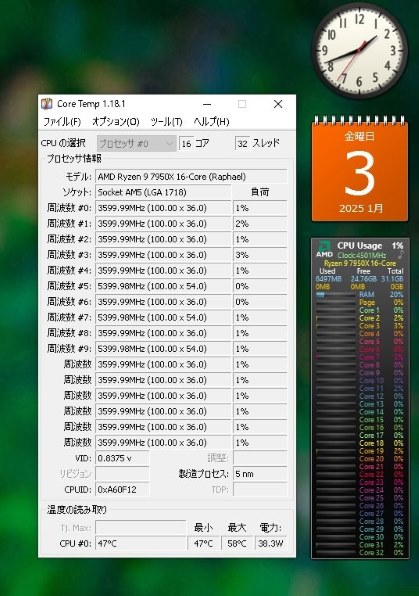Click the 周波数 #3 frequency value
The height and width of the screenshot is (596, 419).
163,255
